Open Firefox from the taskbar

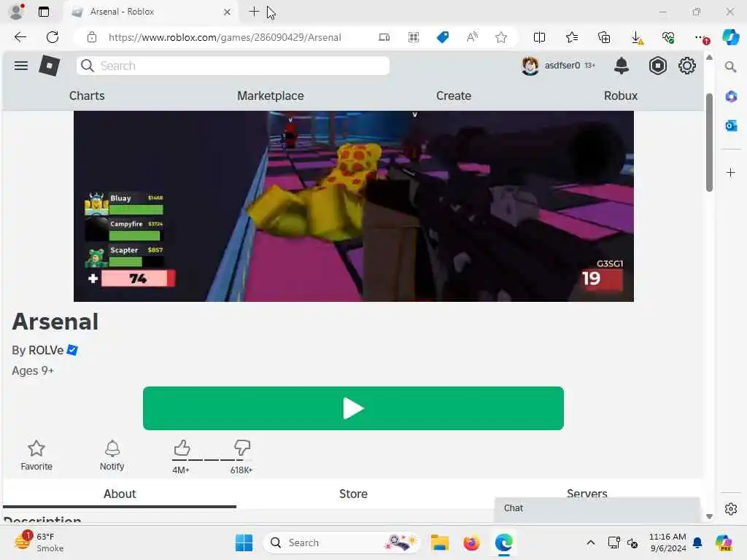point(471,542)
